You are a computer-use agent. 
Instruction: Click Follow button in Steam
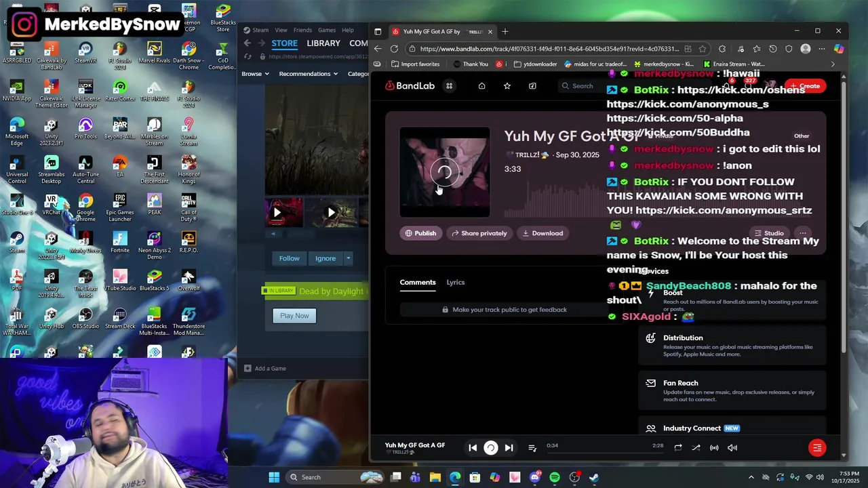(289, 258)
